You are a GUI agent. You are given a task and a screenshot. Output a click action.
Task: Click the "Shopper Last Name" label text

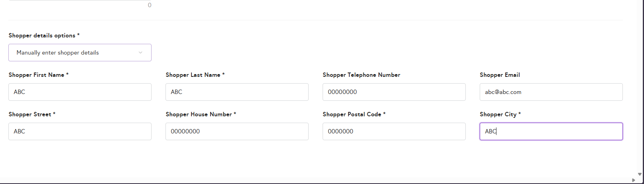click(x=193, y=75)
